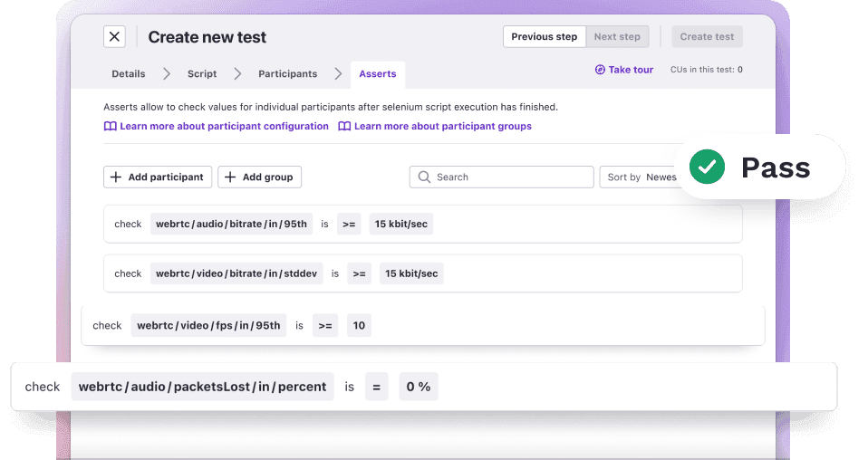This screenshot has height=460, width=868.
Task: Select the webrtc/video/fps/in/95th metric path
Action: click(x=208, y=326)
